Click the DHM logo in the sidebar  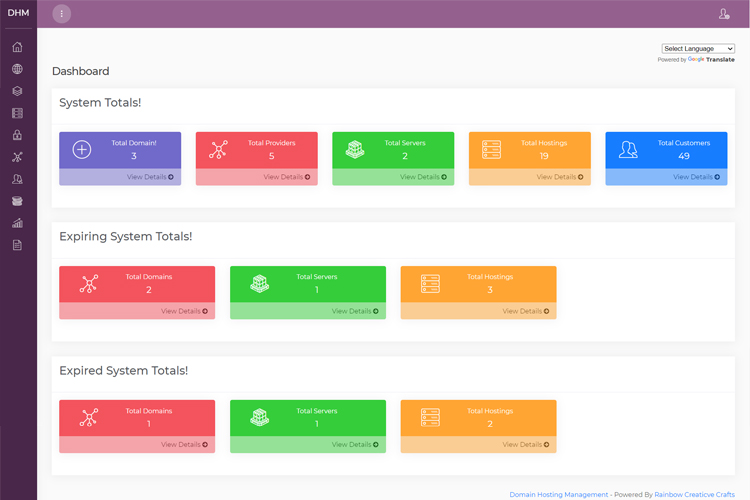point(18,13)
